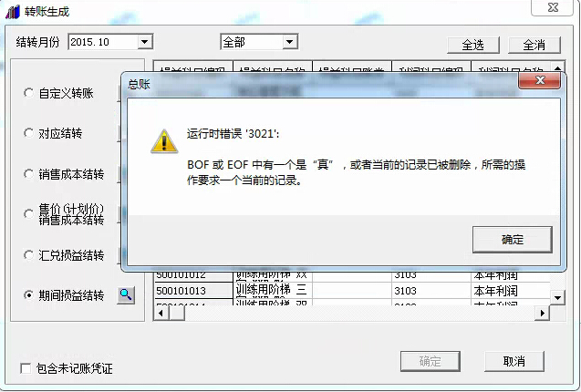Click the yellow warning icon in error dialog
The height and width of the screenshot is (392, 581).
point(164,141)
